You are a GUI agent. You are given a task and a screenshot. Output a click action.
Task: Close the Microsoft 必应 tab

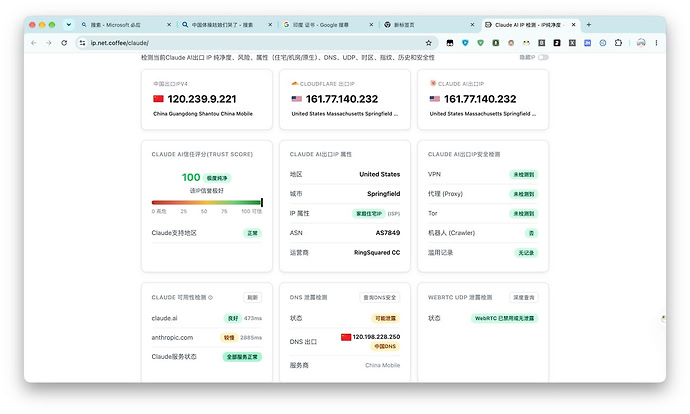[169, 25]
